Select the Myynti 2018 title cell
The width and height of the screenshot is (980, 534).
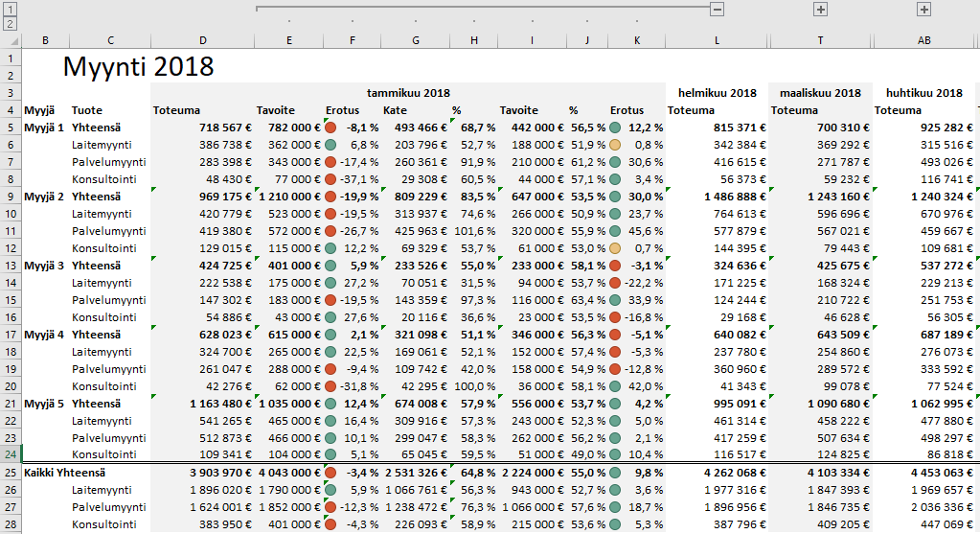pyautogui.click(x=138, y=67)
